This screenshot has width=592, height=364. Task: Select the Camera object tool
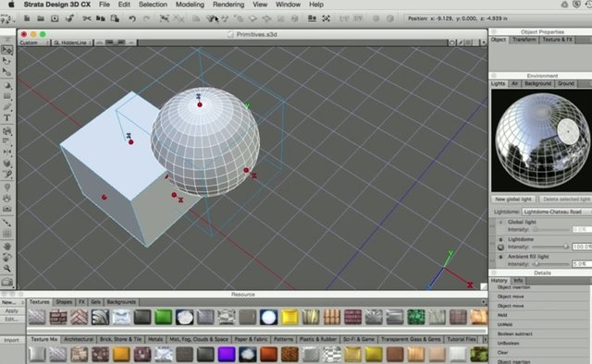coord(6,209)
